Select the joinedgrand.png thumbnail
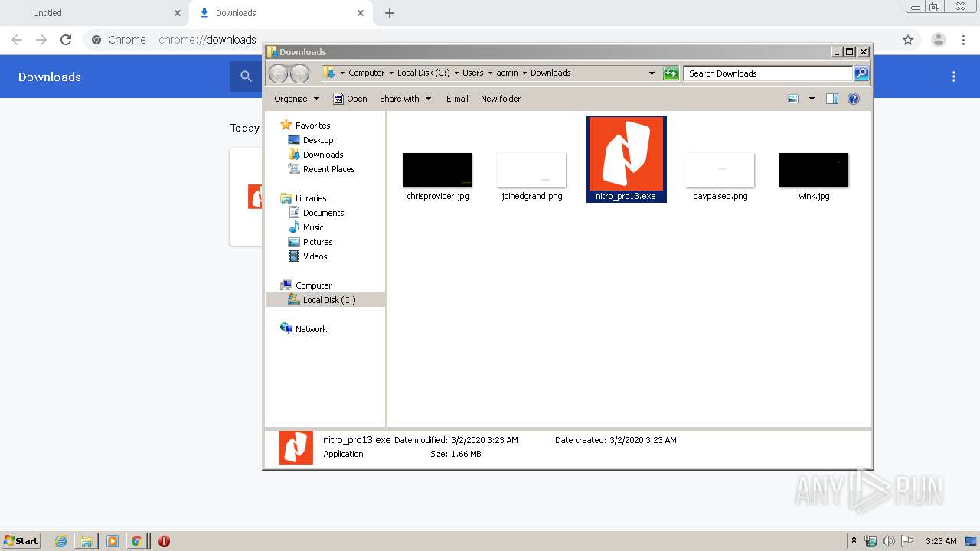This screenshot has height=551, width=980. tap(531, 170)
